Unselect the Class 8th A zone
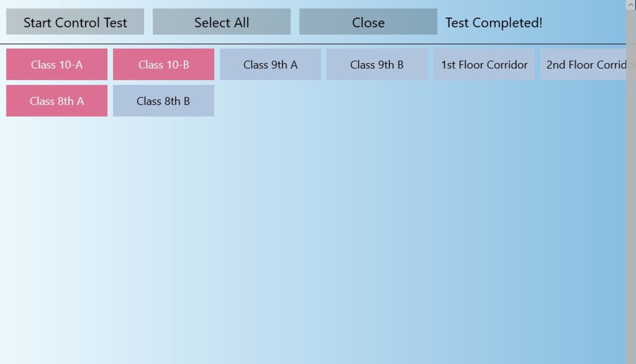Image resolution: width=636 pixels, height=364 pixels. pos(57,101)
